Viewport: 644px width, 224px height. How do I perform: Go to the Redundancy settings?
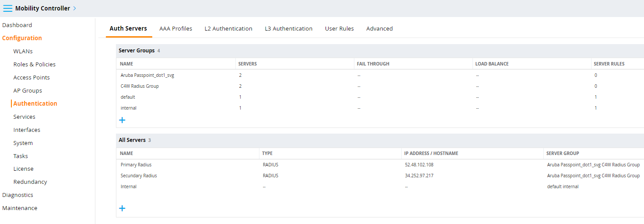coord(30,182)
